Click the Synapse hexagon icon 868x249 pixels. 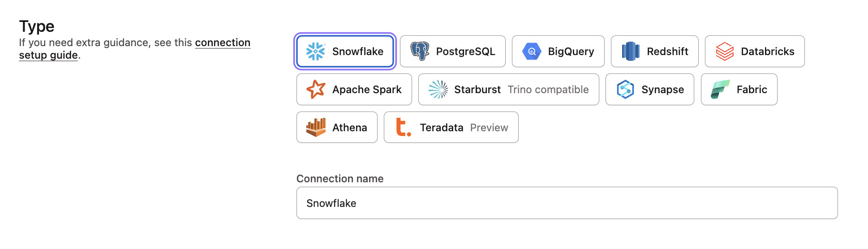(x=625, y=90)
